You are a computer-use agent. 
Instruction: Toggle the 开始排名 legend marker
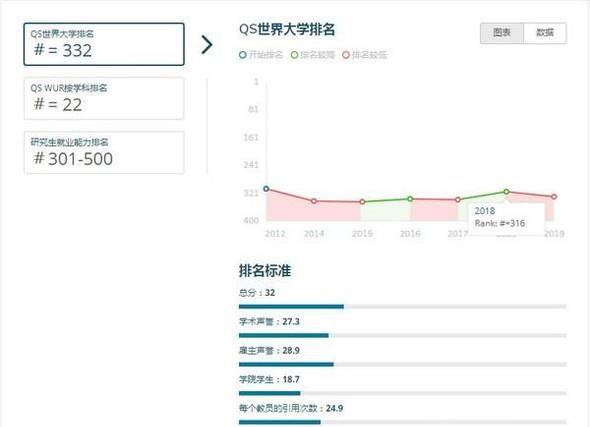coord(243,55)
